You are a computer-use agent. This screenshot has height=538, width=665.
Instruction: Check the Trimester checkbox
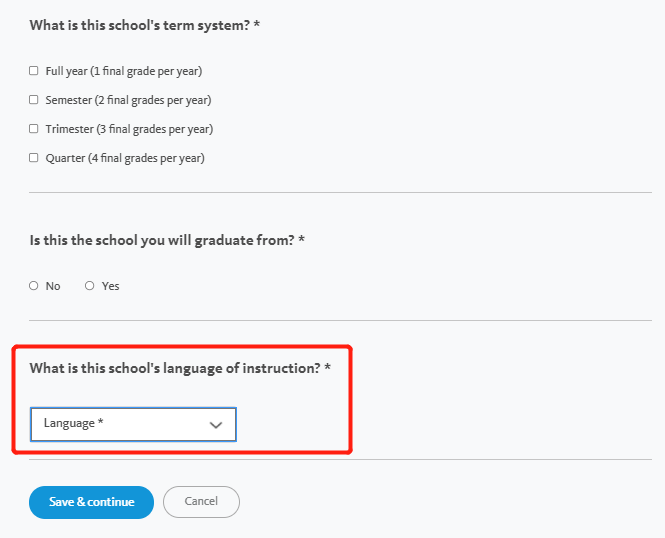(x=34, y=128)
